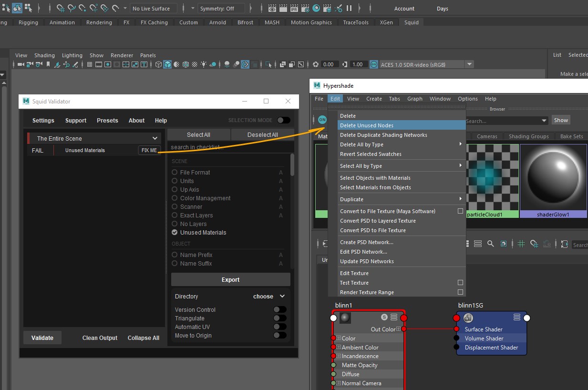The width and height of the screenshot is (588, 390).
Task: Click the blinn1SG shading group node icon
Action: coord(468,318)
